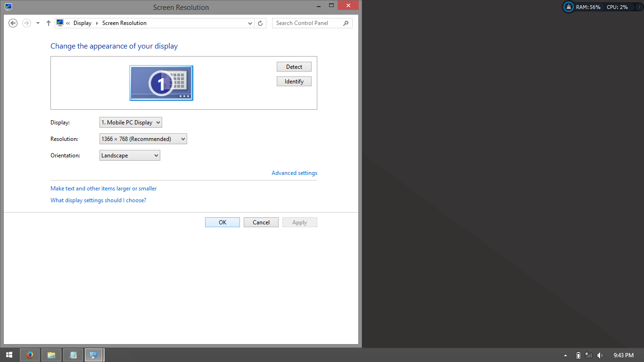644x362 pixels.
Task: Open the Windows Start button
Action: pyautogui.click(x=9, y=355)
